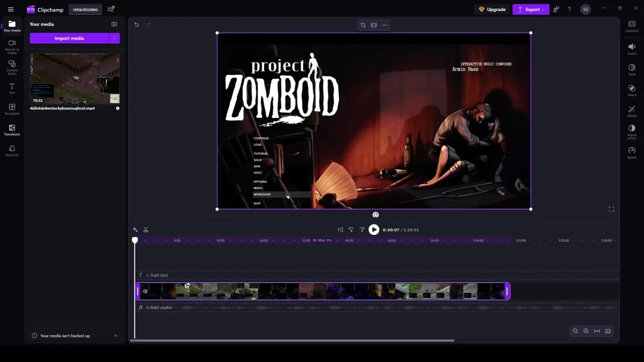This screenshot has width=644, height=362.
Task: Click the top-left corner resize handle
Action: tap(217, 33)
